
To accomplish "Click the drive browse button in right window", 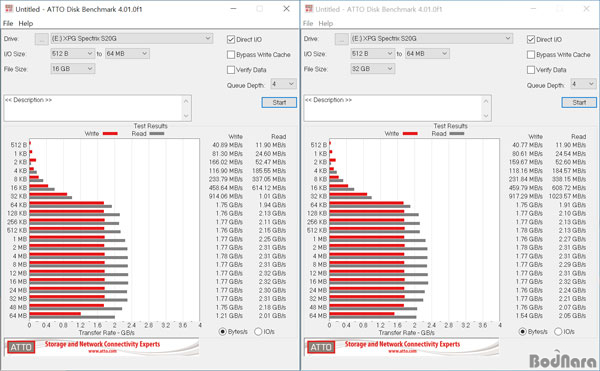I will pyautogui.click(x=341, y=39).
